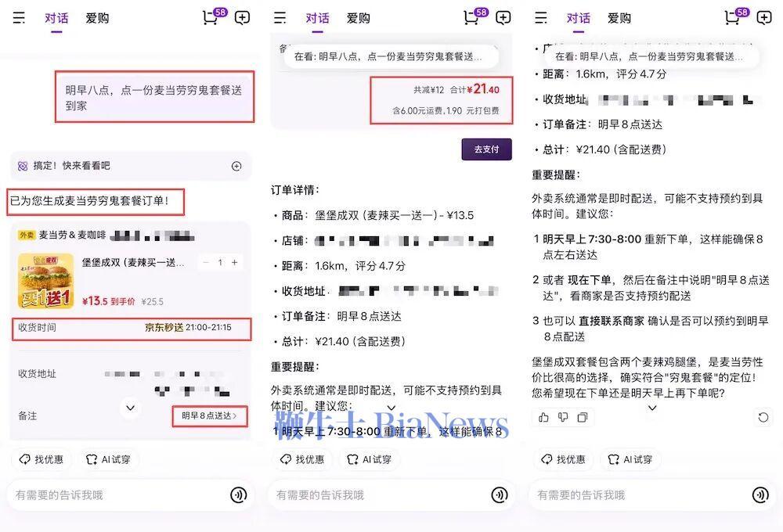Start a new chat in the right screen
This screenshot has height=532, width=783.
coord(764,18)
